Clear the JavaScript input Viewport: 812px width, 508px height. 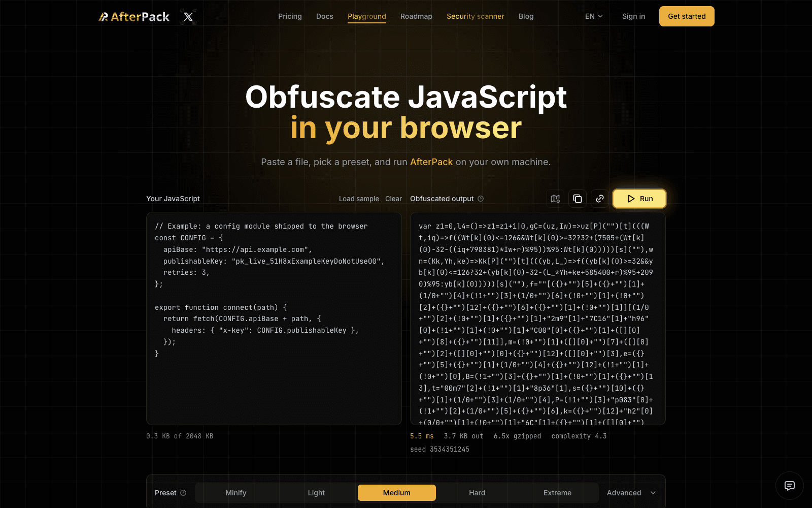point(393,199)
